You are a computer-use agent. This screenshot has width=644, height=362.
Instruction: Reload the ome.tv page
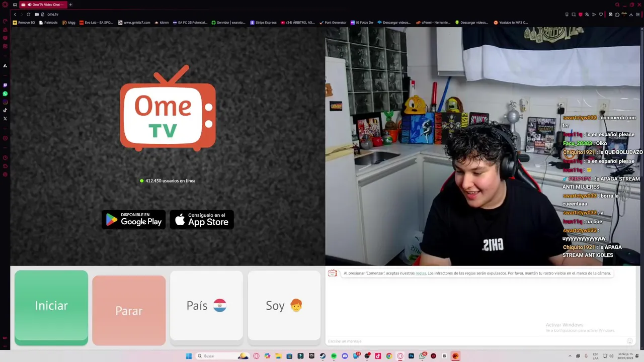pos(28,14)
